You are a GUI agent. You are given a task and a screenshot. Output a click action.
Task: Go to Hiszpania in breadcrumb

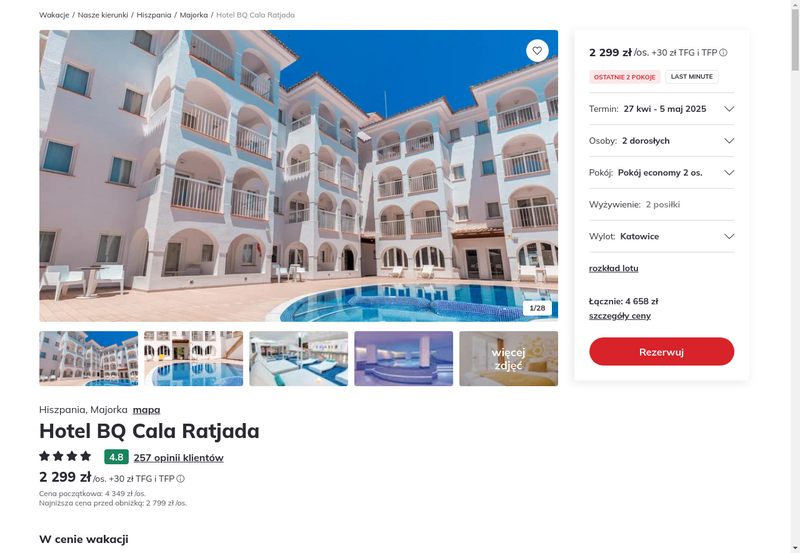[x=154, y=15]
